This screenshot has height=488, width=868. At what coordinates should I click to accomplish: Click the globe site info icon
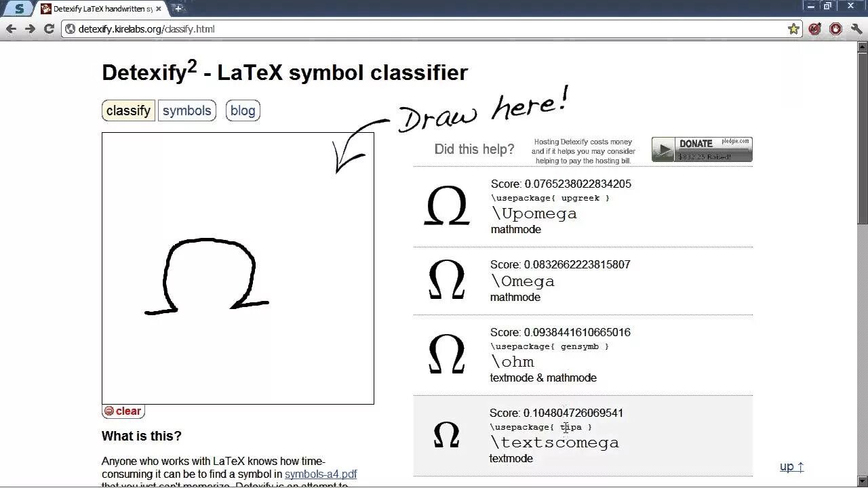point(70,29)
